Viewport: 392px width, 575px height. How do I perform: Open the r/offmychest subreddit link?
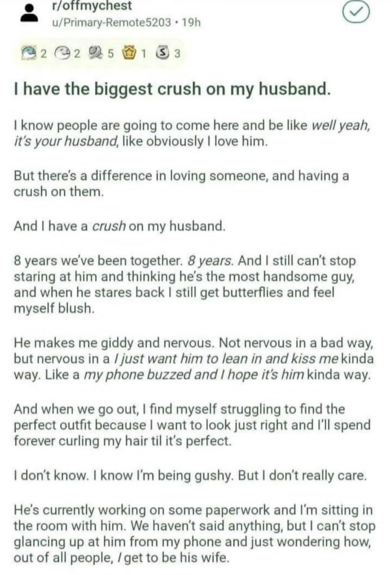tap(92, 6)
